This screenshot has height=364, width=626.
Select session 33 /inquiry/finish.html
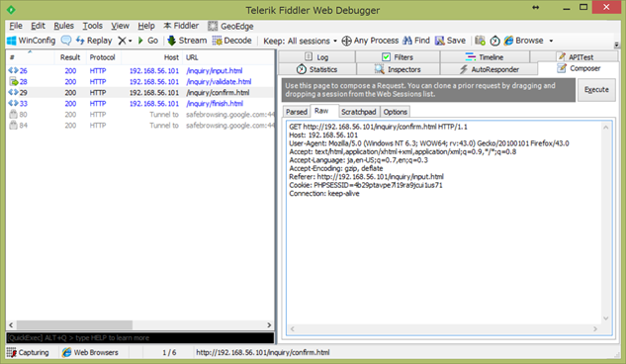[x=139, y=104]
